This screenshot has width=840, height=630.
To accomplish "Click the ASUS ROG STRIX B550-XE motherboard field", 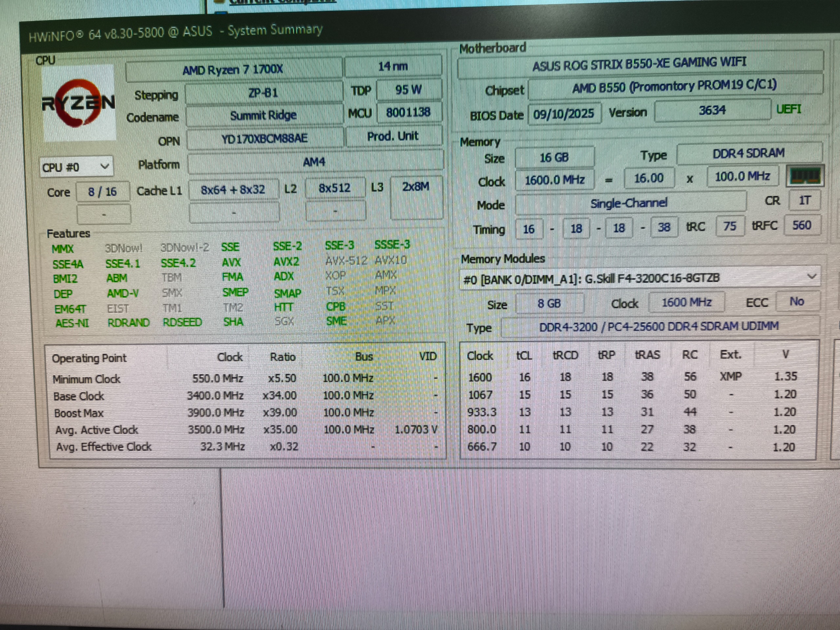I will point(640,65).
